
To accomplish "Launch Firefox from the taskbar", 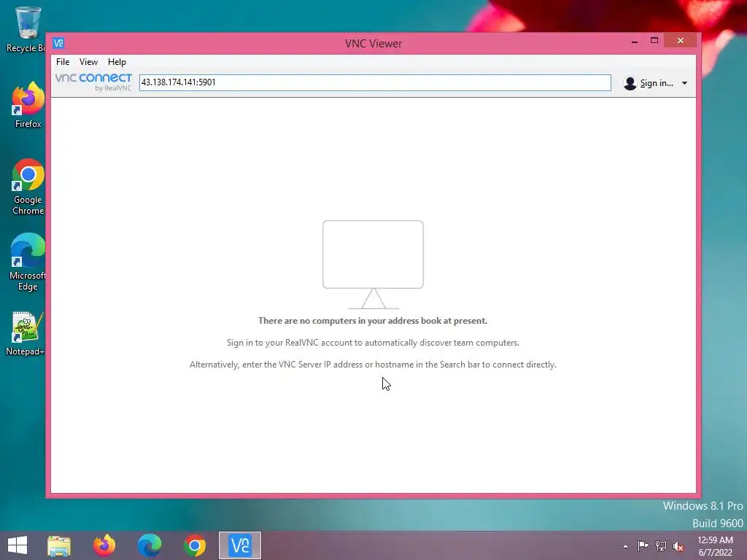I will (104, 545).
